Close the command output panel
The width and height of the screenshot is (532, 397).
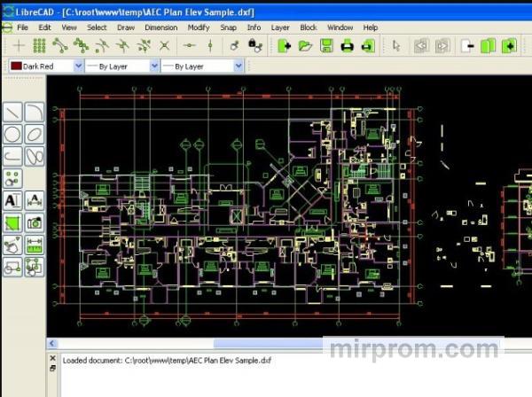coord(52,357)
